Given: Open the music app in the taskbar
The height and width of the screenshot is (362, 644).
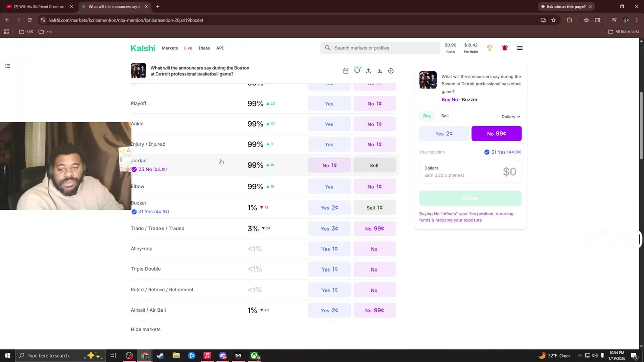Looking at the screenshot, I should pos(207,356).
